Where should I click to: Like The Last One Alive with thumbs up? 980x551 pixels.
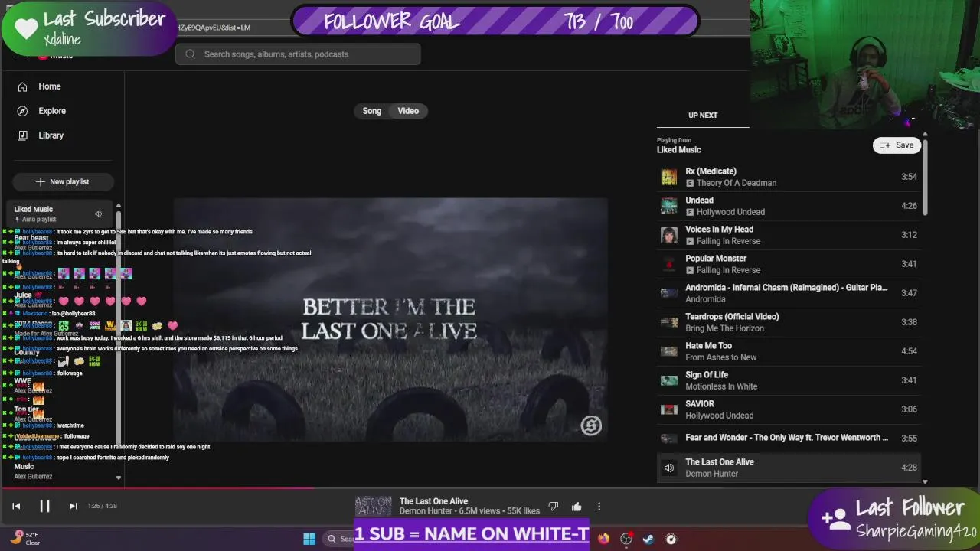(577, 506)
